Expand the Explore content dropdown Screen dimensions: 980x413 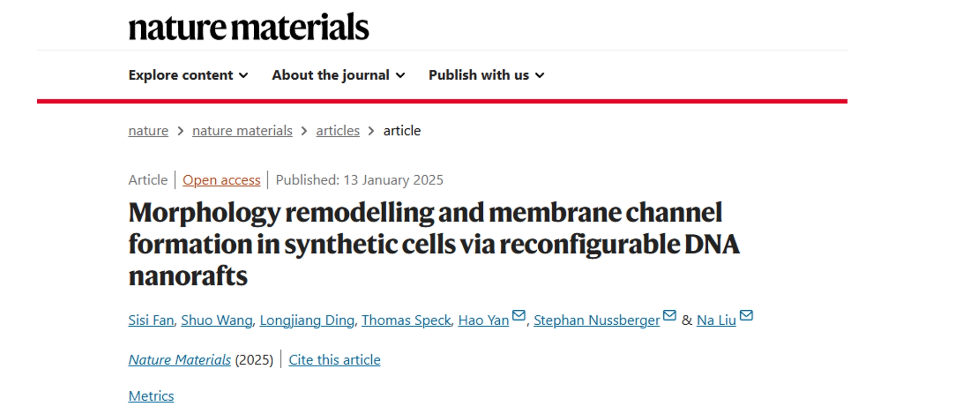[189, 75]
